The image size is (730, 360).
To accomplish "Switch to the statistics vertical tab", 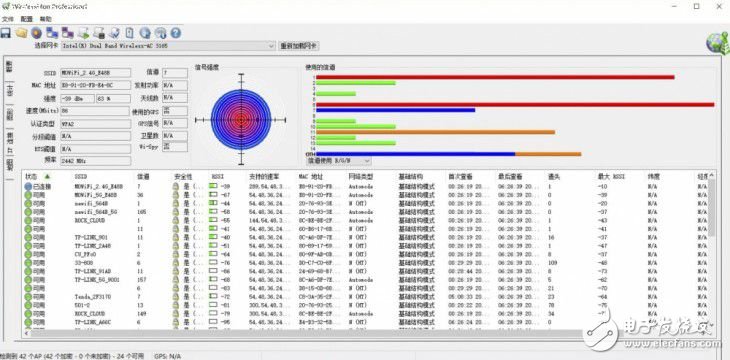I will [x=9, y=90].
